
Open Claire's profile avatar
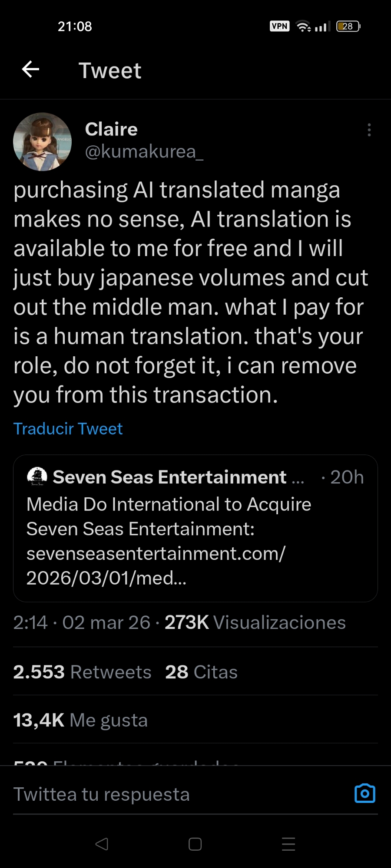pos(42,142)
